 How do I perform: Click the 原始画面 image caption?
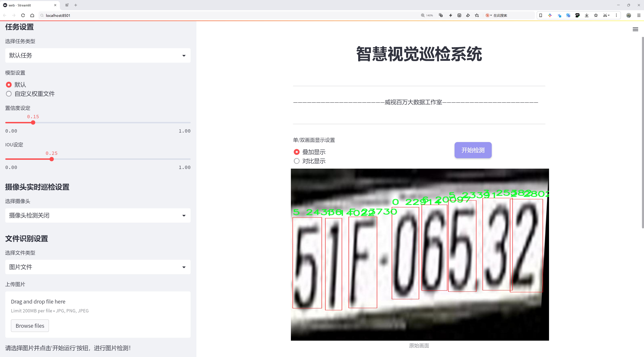[x=419, y=346]
